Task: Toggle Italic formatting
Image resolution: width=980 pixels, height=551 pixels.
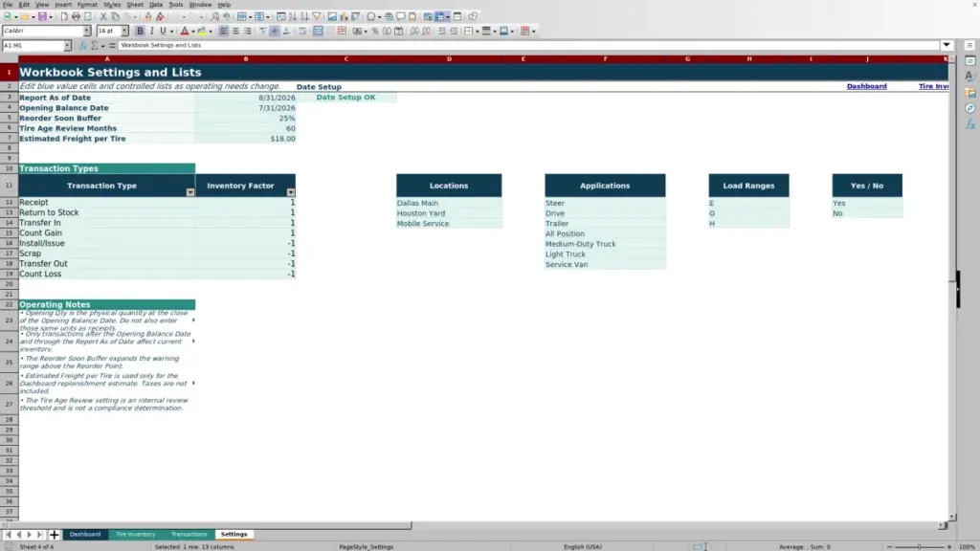Action: coord(151,32)
